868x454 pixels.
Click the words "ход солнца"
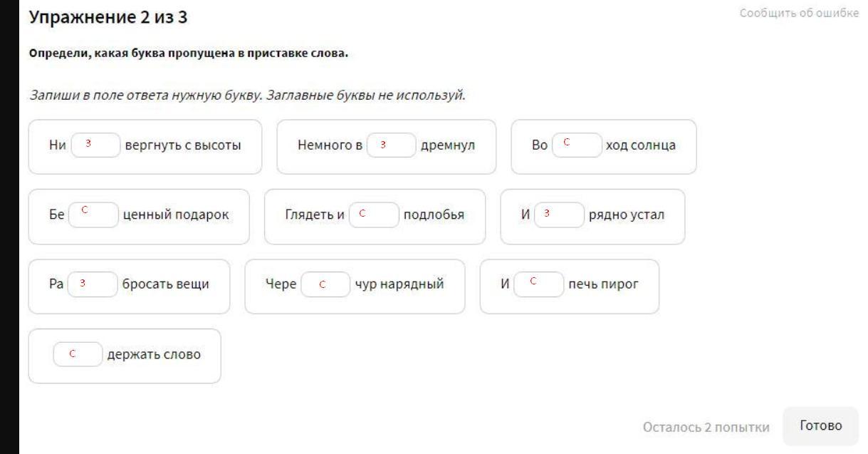640,146
